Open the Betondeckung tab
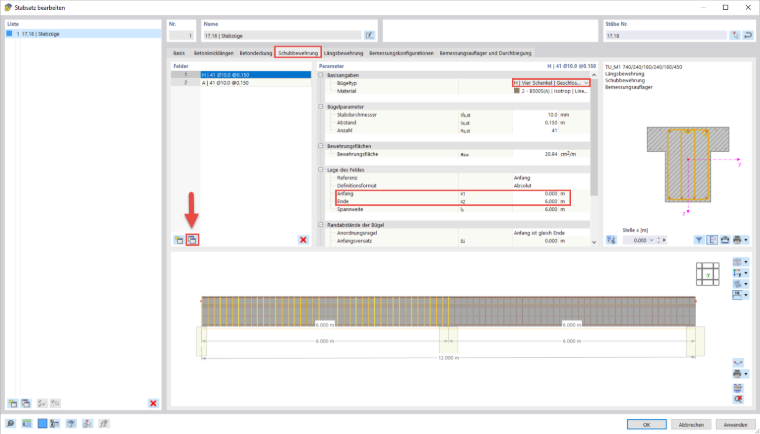Screen dimensions: 760x434 pyautogui.click(x=255, y=53)
